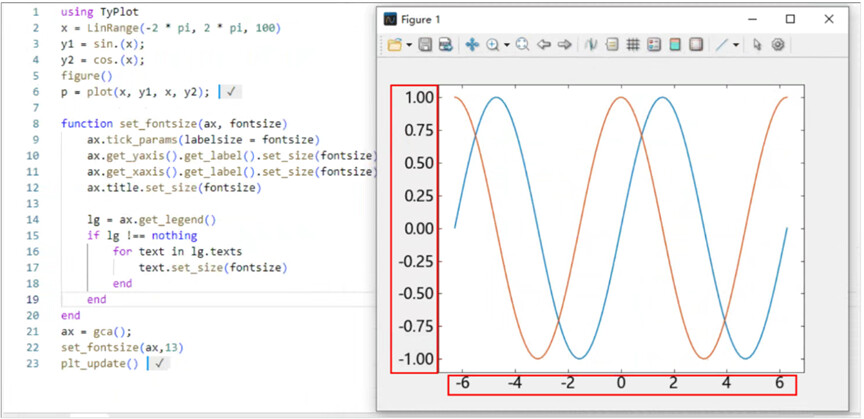The height and width of the screenshot is (419, 864).
Task: Expand the line tool dropdown arrow
Action: [736, 45]
